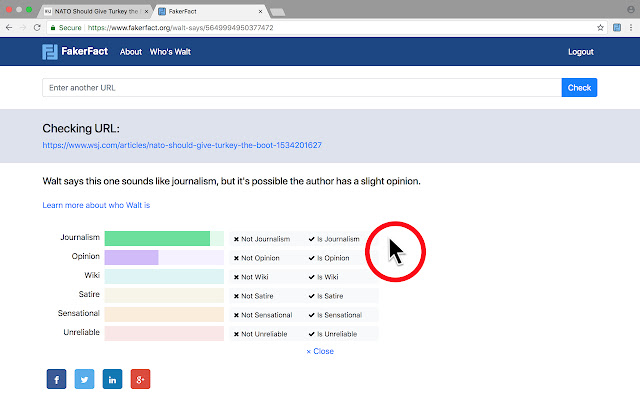640x400 pixels.
Task: Share result on Twitter
Action: click(x=84, y=379)
